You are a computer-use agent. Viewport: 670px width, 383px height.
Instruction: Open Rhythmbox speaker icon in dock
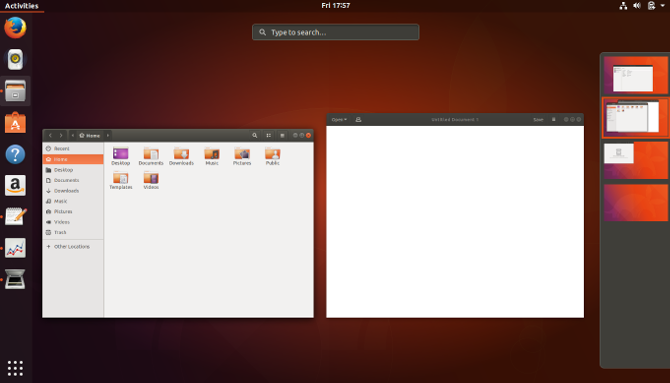pos(15,59)
